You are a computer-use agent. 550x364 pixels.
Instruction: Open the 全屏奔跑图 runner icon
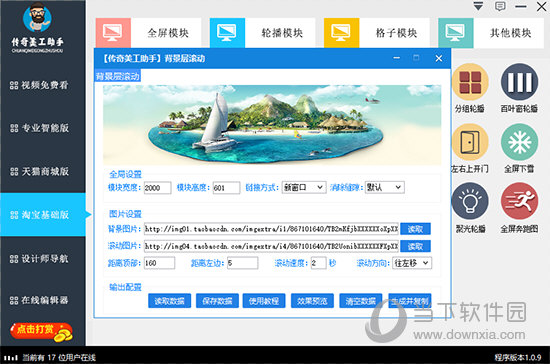(x=519, y=201)
